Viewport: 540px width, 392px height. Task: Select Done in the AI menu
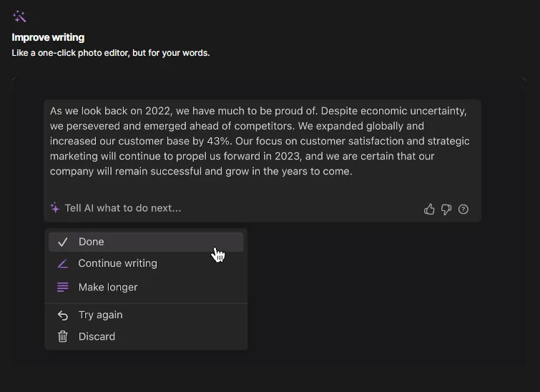[x=146, y=242]
